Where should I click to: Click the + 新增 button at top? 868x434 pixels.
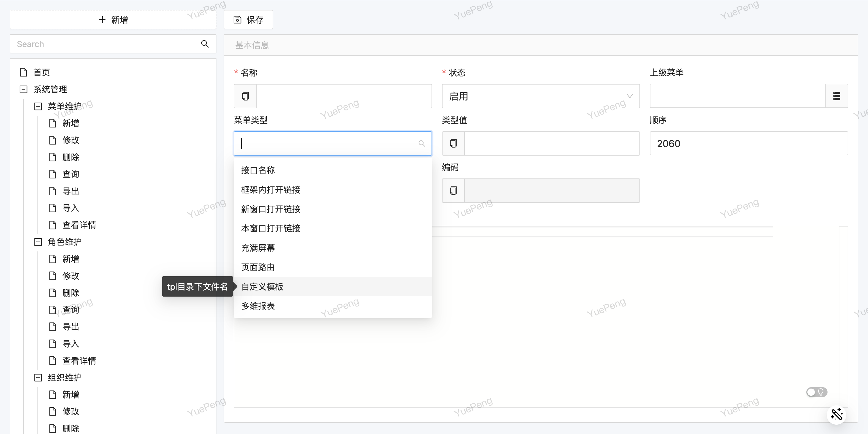coord(113,20)
